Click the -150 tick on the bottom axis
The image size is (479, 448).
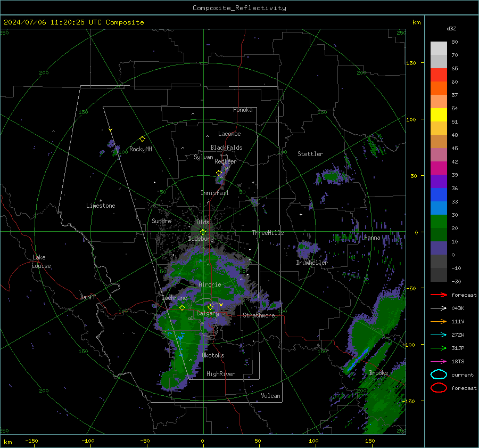pos(31,441)
